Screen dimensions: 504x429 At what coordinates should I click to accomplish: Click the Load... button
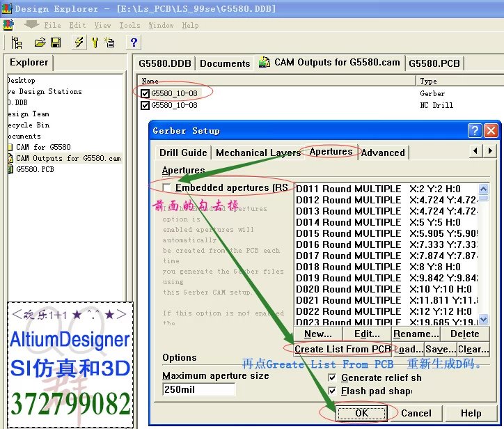(x=408, y=349)
